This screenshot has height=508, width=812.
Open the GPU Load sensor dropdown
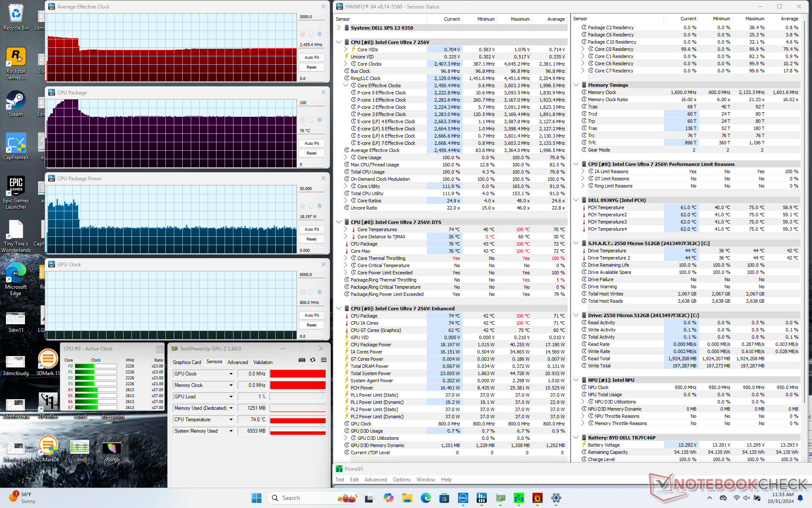231,397
